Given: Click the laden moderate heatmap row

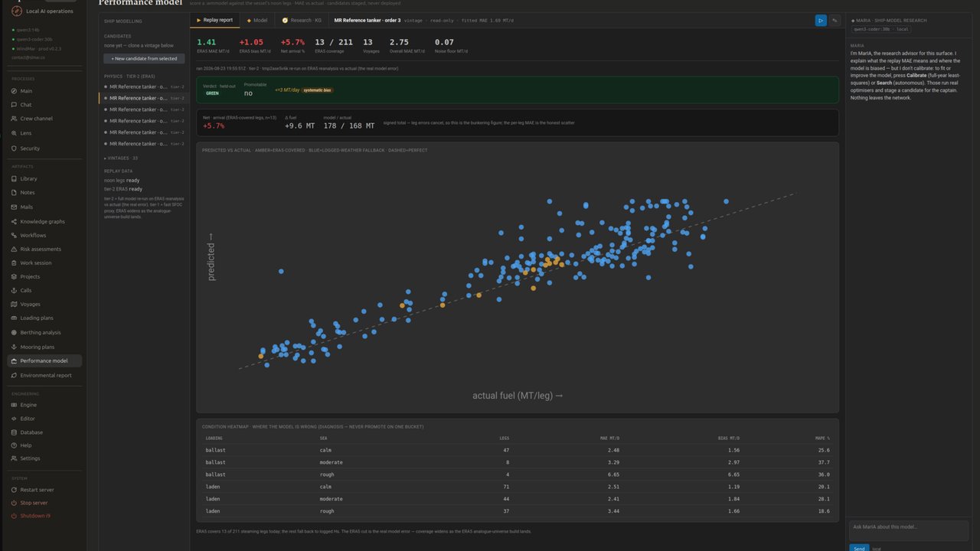Looking at the screenshot, I should 518,499.
